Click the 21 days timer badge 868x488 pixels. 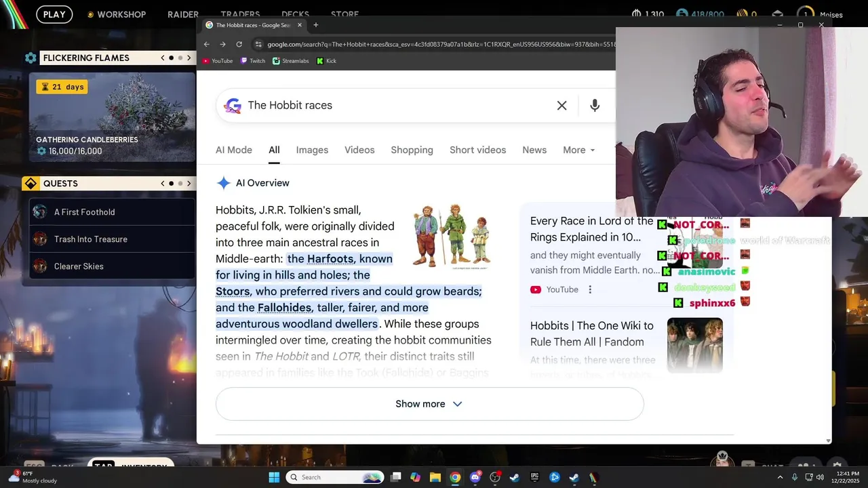[62, 87]
